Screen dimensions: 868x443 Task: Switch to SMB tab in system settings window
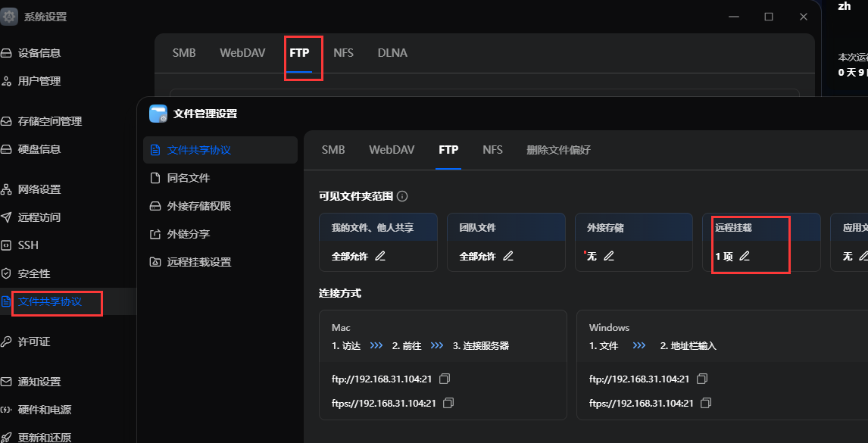[x=184, y=53]
